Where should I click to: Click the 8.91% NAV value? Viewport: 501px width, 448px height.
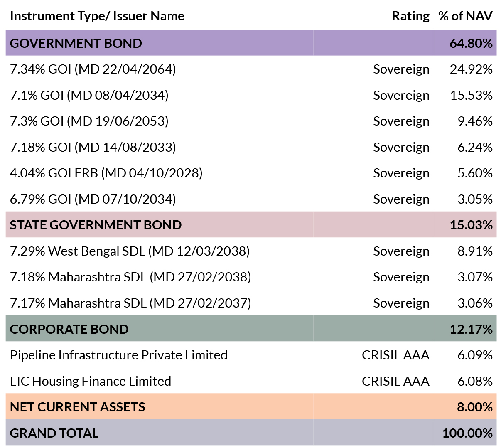(x=475, y=251)
